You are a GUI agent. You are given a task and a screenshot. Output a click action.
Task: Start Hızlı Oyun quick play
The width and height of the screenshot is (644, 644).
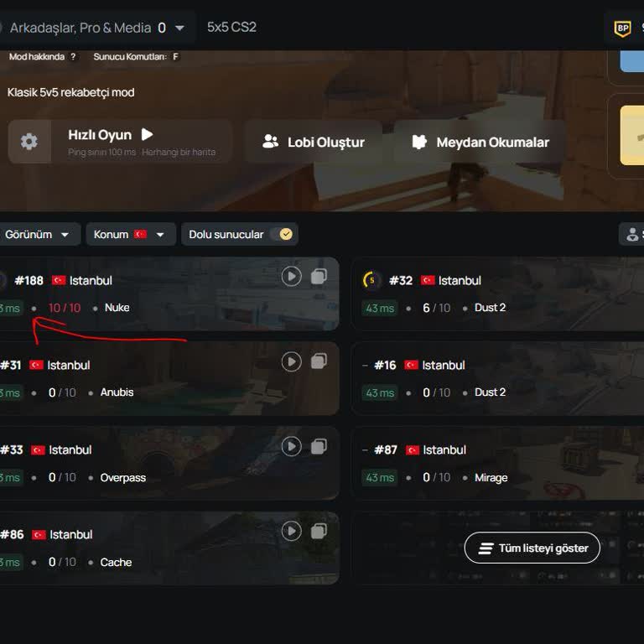[142, 142]
